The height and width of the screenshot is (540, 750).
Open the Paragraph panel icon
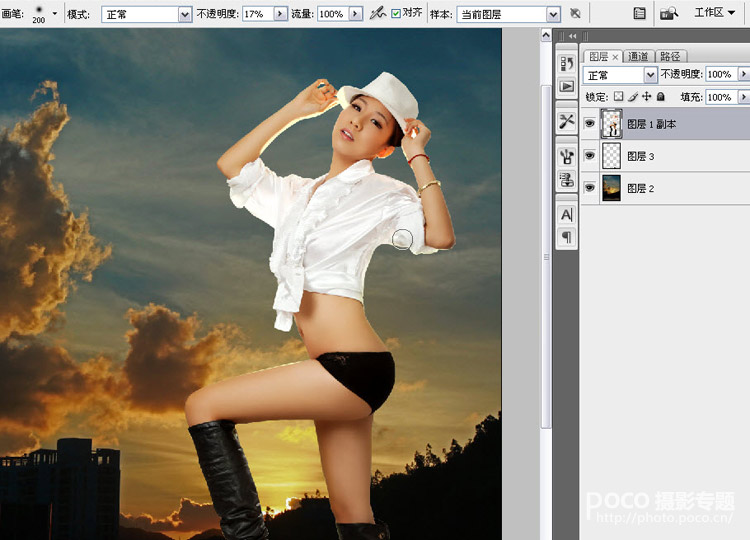pyautogui.click(x=567, y=237)
